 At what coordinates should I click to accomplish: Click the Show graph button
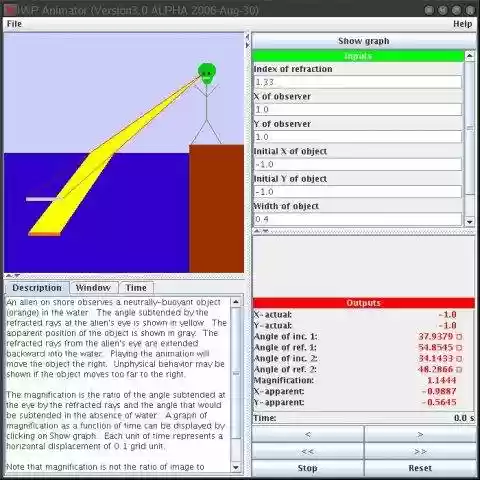click(364, 41)
